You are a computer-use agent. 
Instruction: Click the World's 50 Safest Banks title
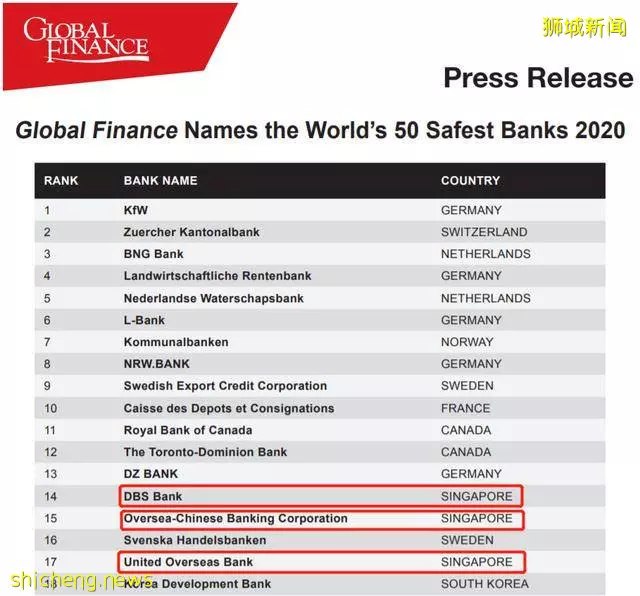point(320,130)
